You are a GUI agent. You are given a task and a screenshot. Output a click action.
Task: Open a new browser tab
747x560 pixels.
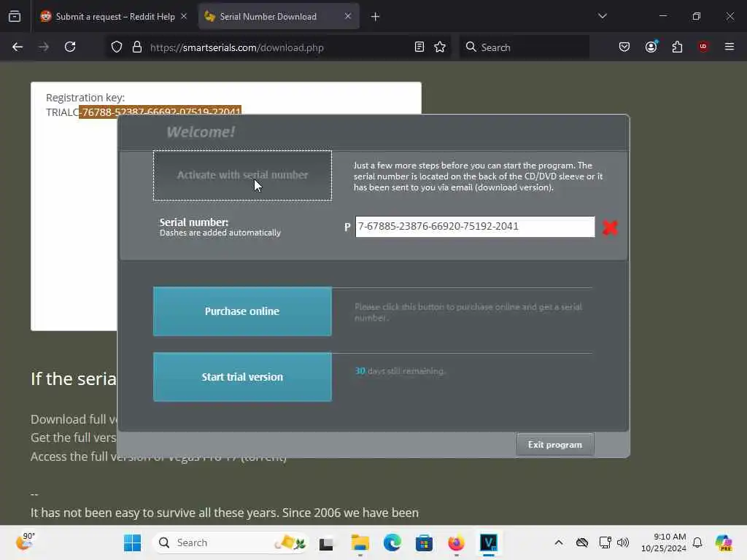(x=376, y=17)
